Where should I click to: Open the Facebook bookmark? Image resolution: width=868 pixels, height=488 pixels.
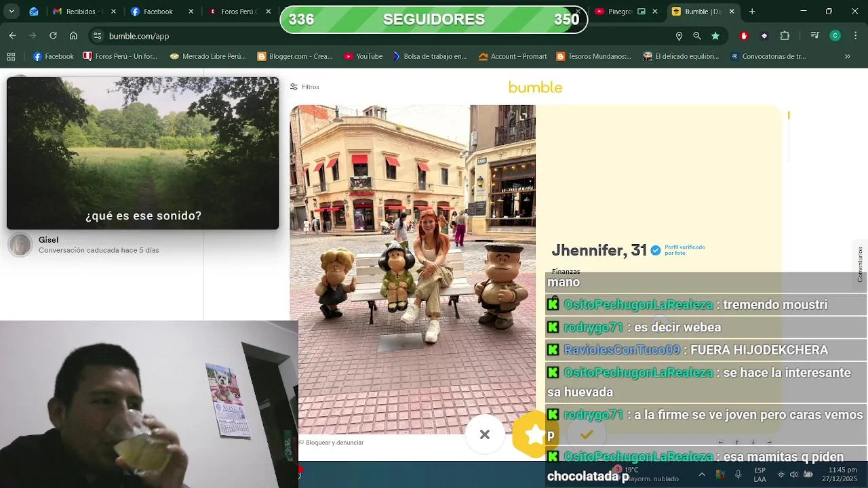(x=54, y=57)
